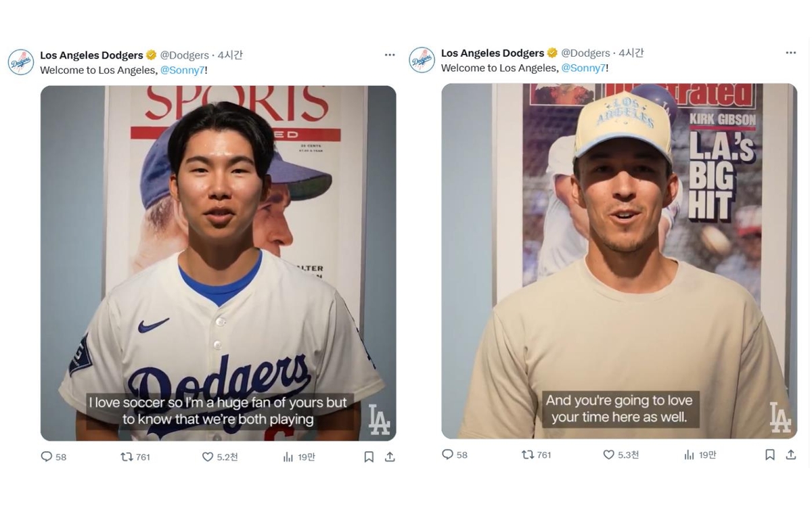Bookmark the right Dodgers tweet
The image size is (812, 508).
(770, 455)
